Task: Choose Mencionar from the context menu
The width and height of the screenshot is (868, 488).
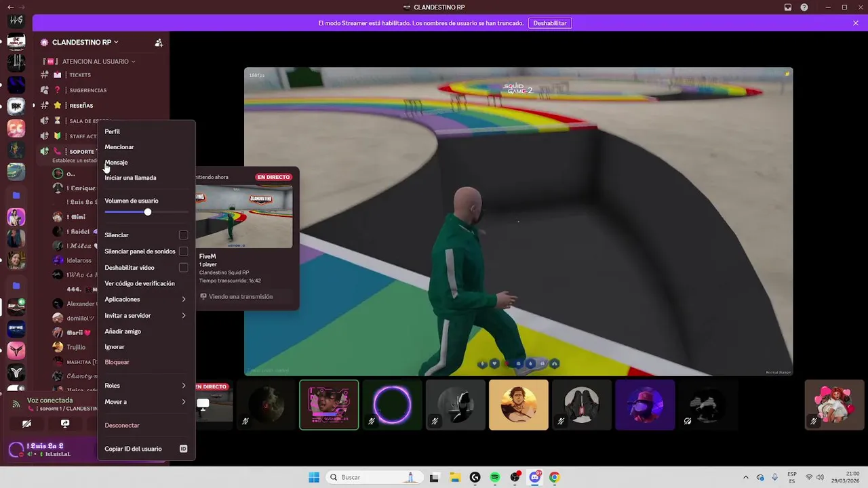Action: pyautogui.click(x=146, y=147)
